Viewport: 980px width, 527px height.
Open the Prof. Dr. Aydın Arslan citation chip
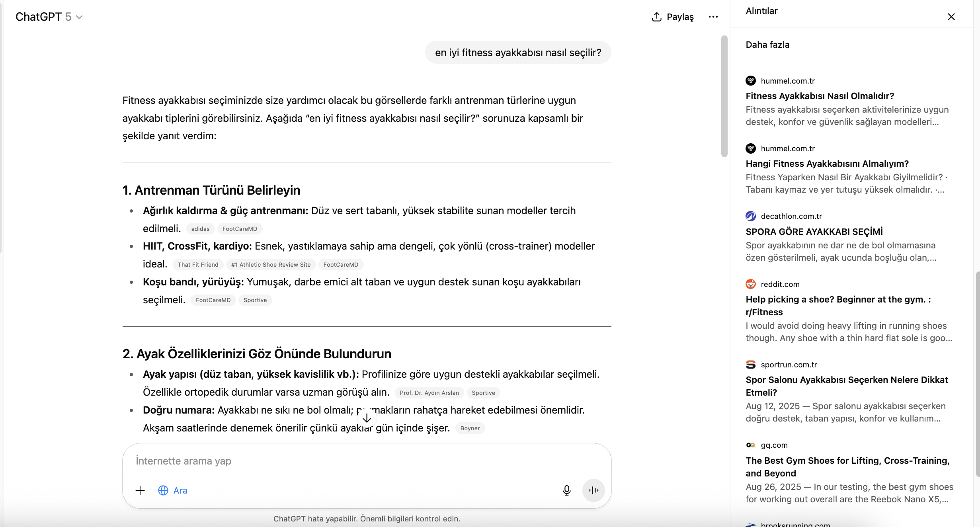[429, 393]
